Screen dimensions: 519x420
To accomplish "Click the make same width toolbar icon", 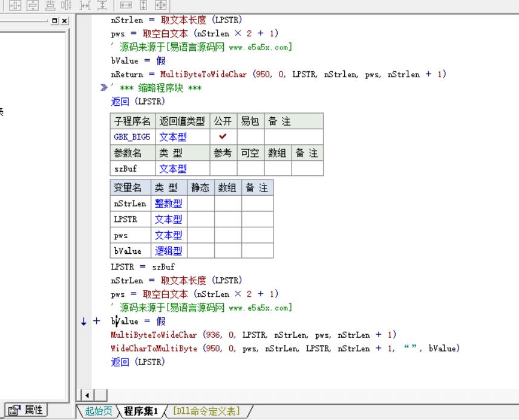I will tap(126, 5).
